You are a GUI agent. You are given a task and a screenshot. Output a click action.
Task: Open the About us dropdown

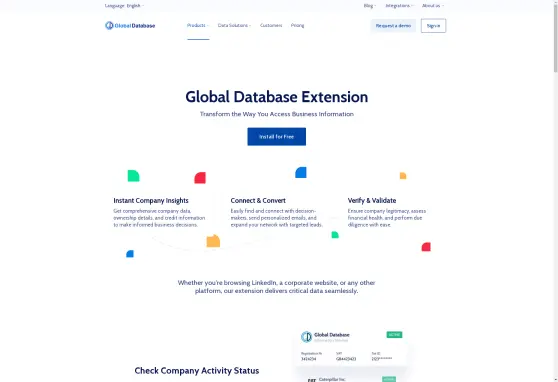(x=433, y=6)
